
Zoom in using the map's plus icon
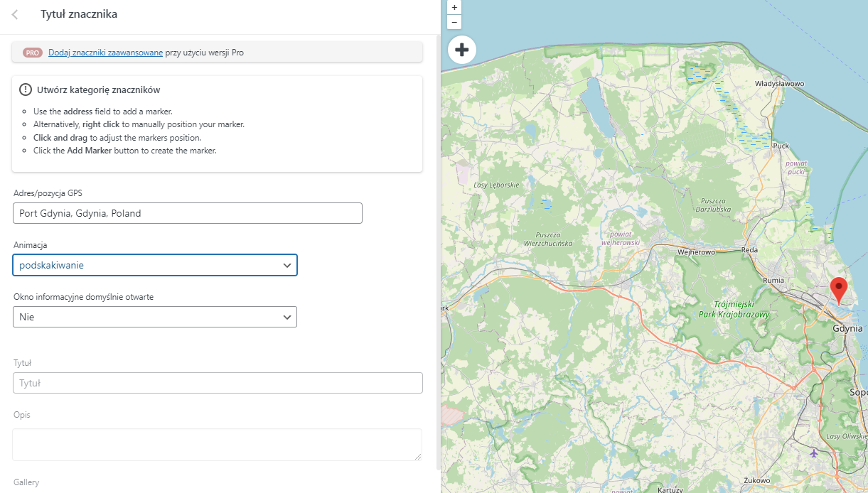pyautogui.click(x=454, y=8)
